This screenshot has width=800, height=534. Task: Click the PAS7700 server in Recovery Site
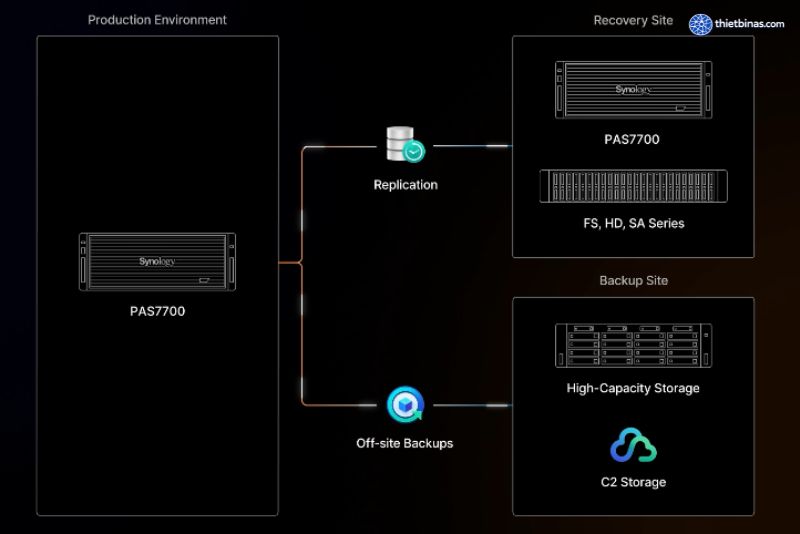coord(634,90)
